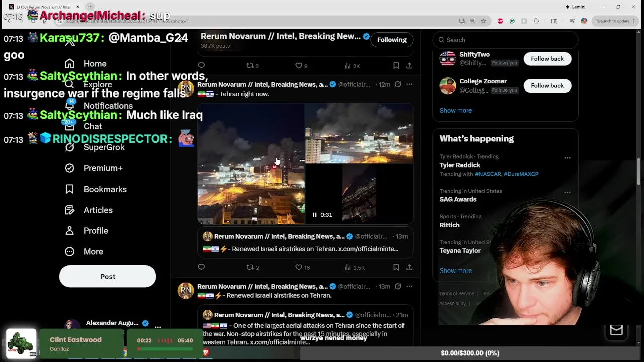Toggle bookmark on the post with 9 likes

pyautogui.click(x=396, y=66)
